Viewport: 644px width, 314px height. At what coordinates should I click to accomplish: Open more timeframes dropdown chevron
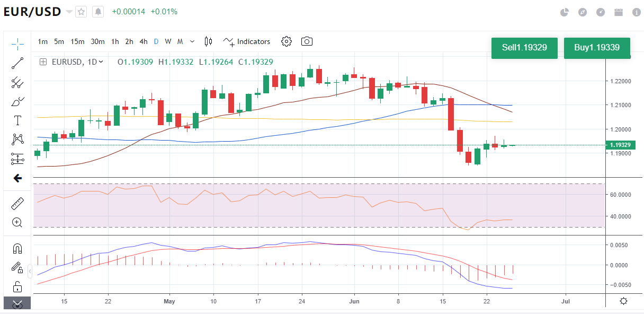point(192,41)
